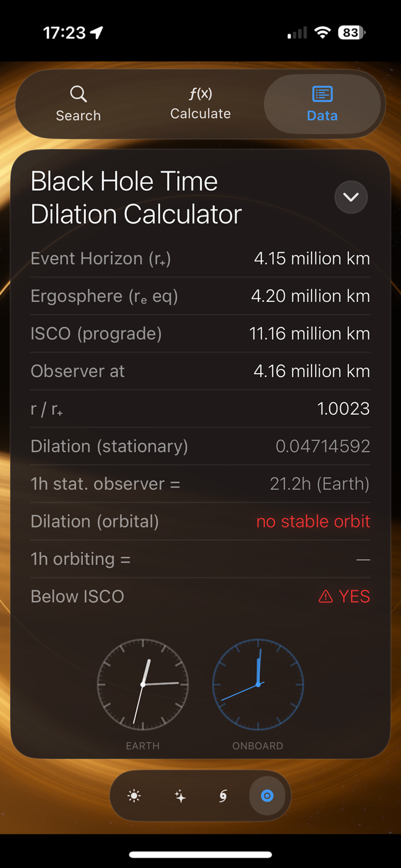The height and width of the screenshot is (868, 401).
Task: Tap the battery indicator showing 83
Action: [351, 33]
